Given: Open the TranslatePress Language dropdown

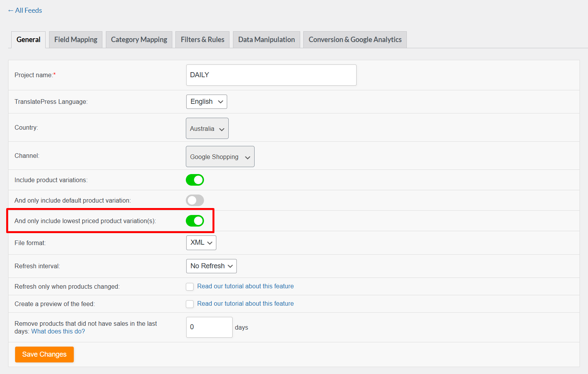Looking at the screenshot, I should click(x=206, y=102).
